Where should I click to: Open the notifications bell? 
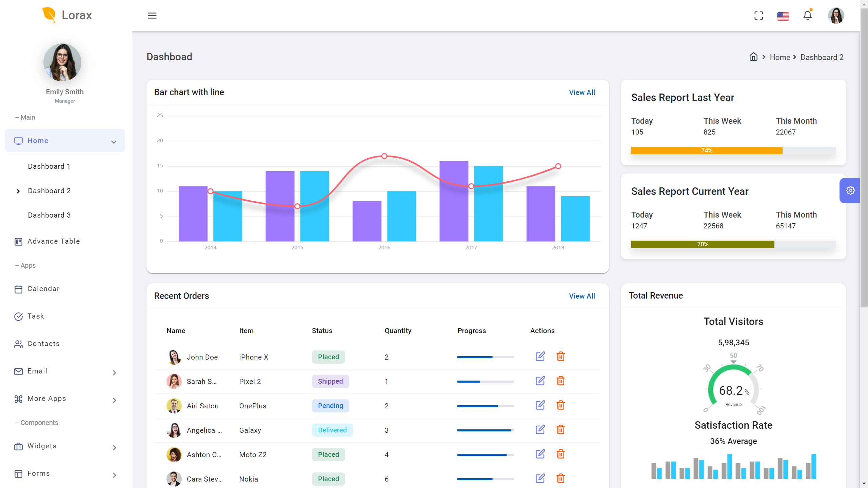(808, 16)
